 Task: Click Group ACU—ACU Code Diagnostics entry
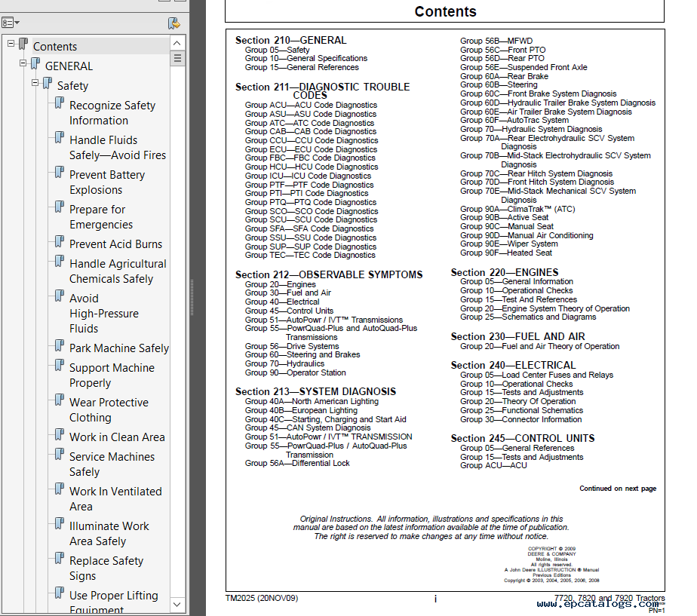click(311, 105)
